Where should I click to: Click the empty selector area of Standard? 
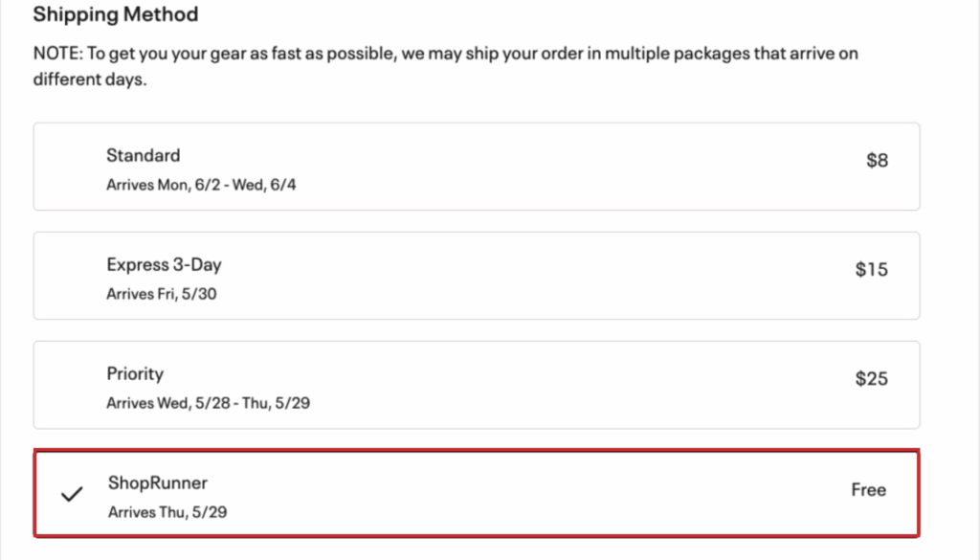pyautogui.click(x=71, y=167)
